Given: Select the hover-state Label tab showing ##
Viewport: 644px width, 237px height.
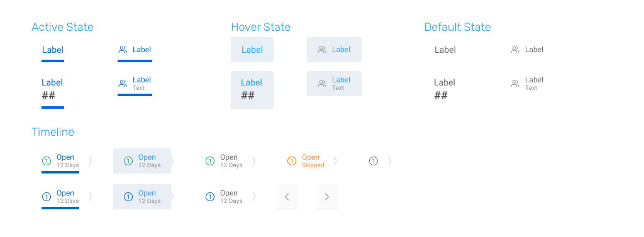Looking at the screenshot, I should [252, 90].
